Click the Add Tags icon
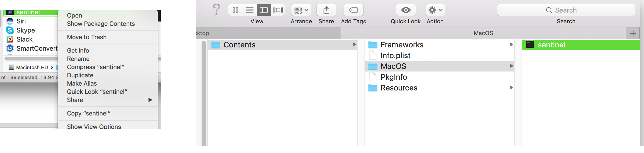This screenshot has height=153, width=644. [353, 10]
